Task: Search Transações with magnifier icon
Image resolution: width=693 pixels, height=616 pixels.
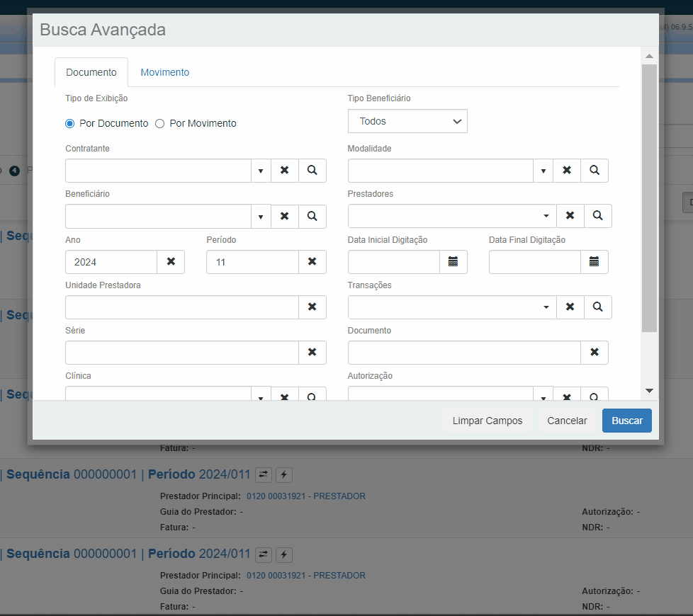Action: [x=597, y=307]
